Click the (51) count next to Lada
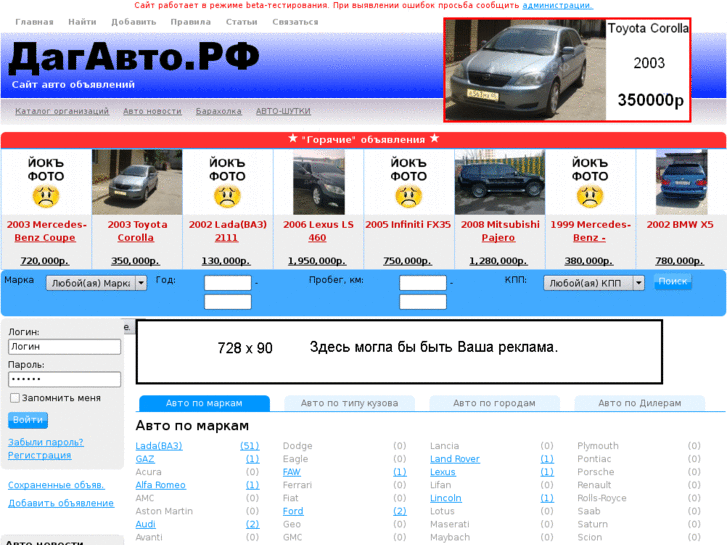Screen dimensions: 727x545 (x=249, y=446)
